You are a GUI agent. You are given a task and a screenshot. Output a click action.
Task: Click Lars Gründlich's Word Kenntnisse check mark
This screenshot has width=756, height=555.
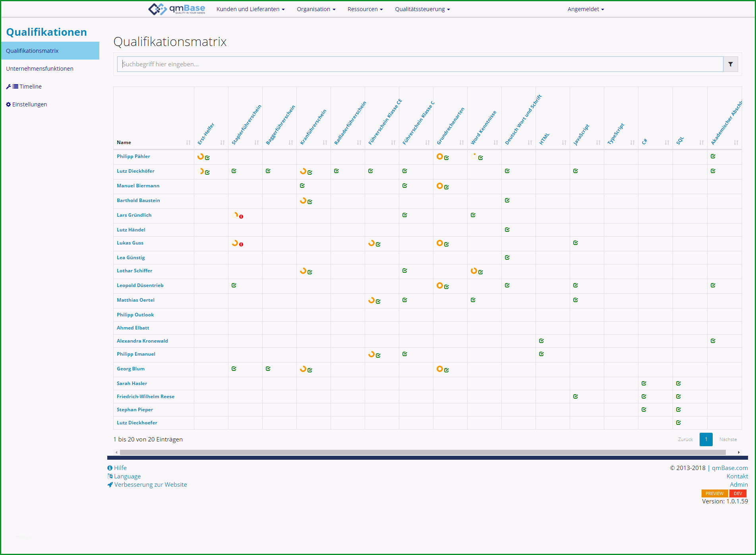point(473,215)
